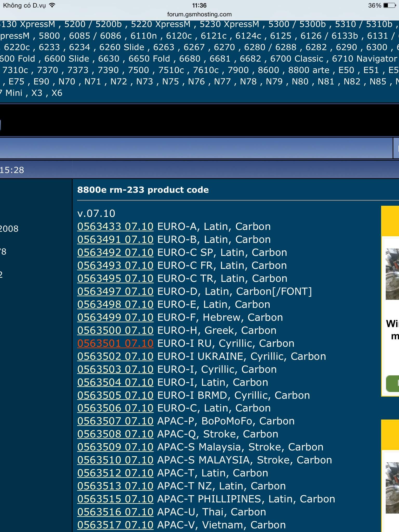This screenshot has height=532, width=399.
Task: Select the 0563516 07.10 Thai link
Action: click(x=115, y=512)
